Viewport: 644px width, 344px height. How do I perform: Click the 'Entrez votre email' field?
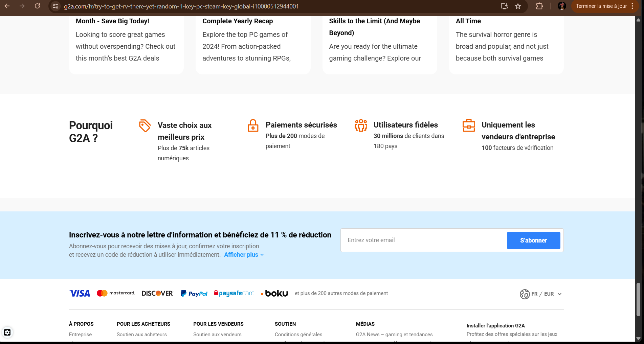(x=423, y=240)
